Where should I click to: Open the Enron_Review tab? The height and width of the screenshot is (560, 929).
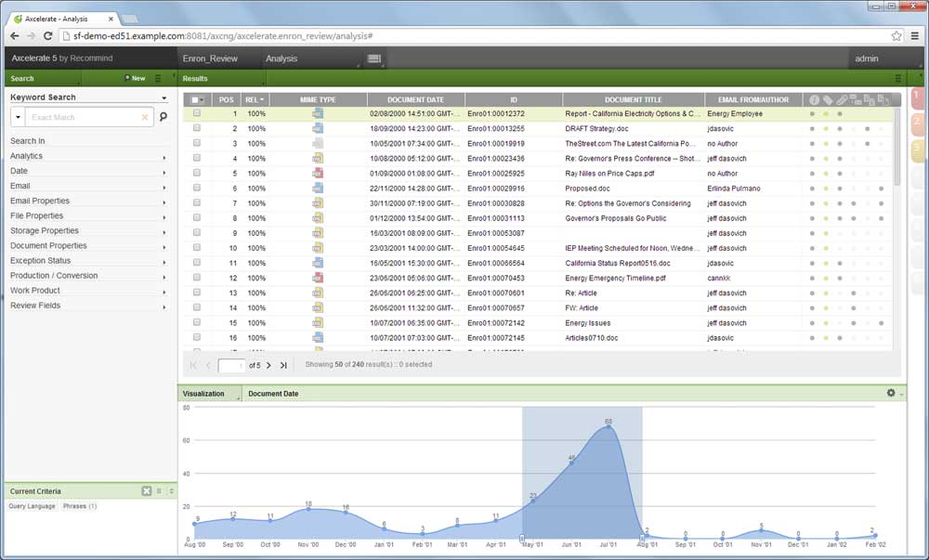click(x=210, y=59)
